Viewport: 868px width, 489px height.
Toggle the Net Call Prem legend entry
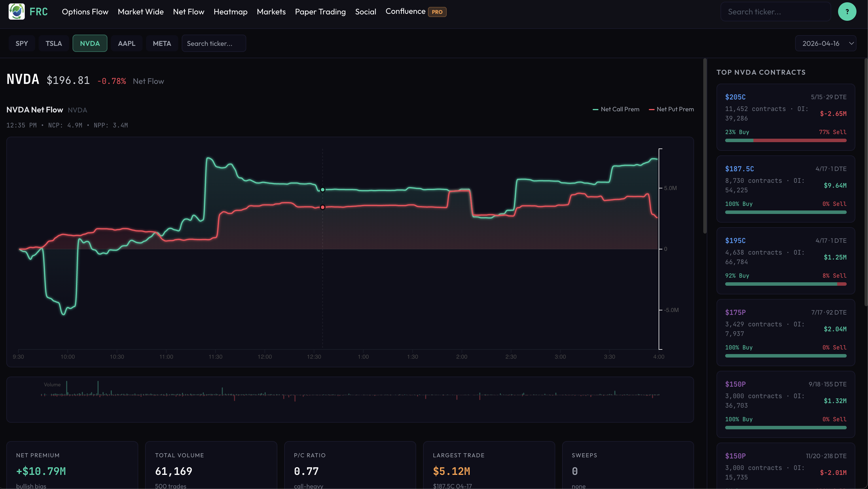click(x=616, y=109)
